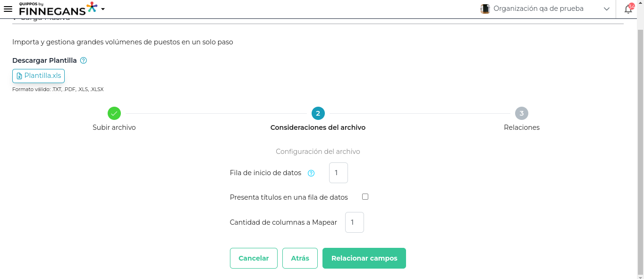Image resolution: width=644 pixels, height=279 pixels.
Task: Expand the organization selector chevron
Action: (607, 9)
